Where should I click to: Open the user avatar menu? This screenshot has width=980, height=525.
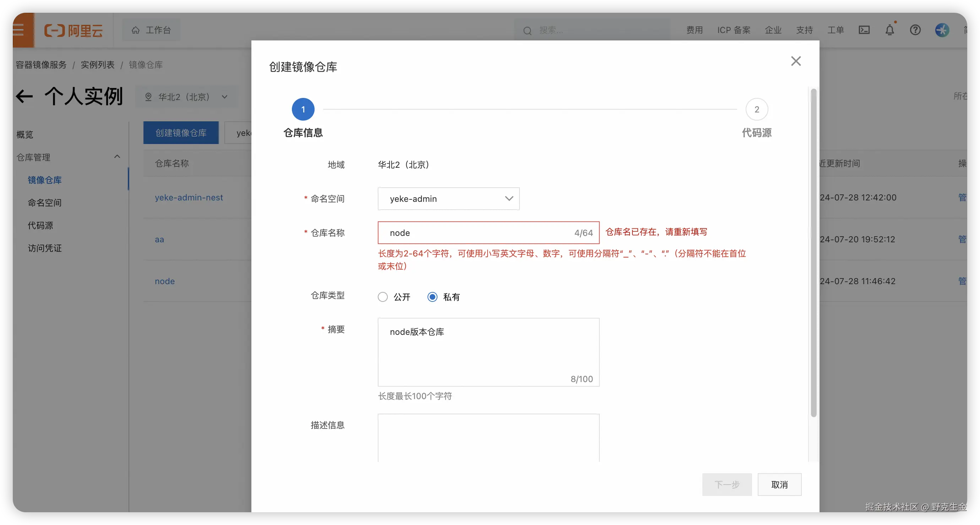point(942,30)
